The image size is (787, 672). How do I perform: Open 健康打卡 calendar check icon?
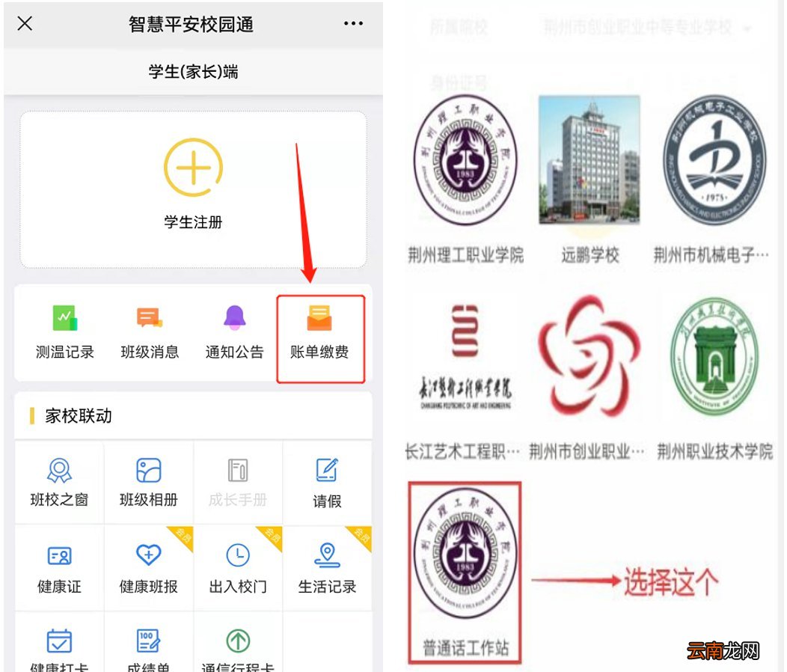click(59, 641)
